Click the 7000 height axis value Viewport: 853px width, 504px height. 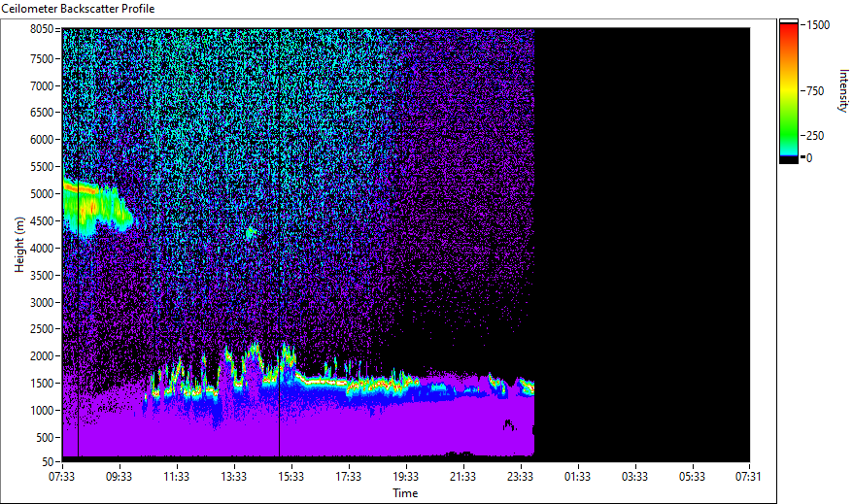pos(42,85)
